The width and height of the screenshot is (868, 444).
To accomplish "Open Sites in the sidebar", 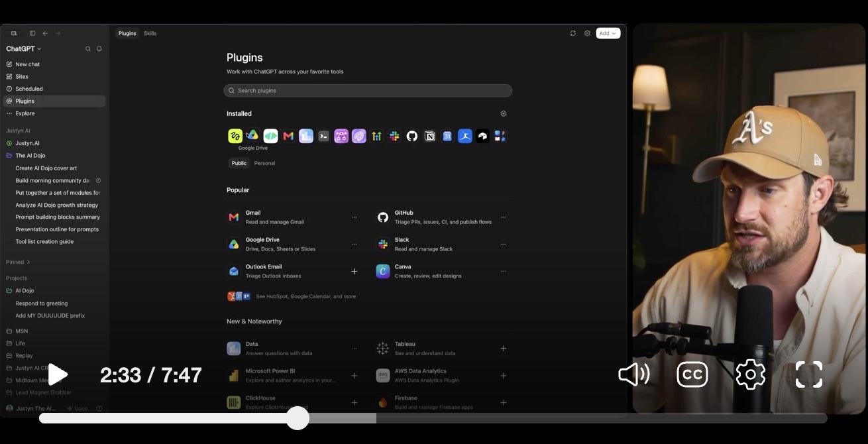I will 54,77.
